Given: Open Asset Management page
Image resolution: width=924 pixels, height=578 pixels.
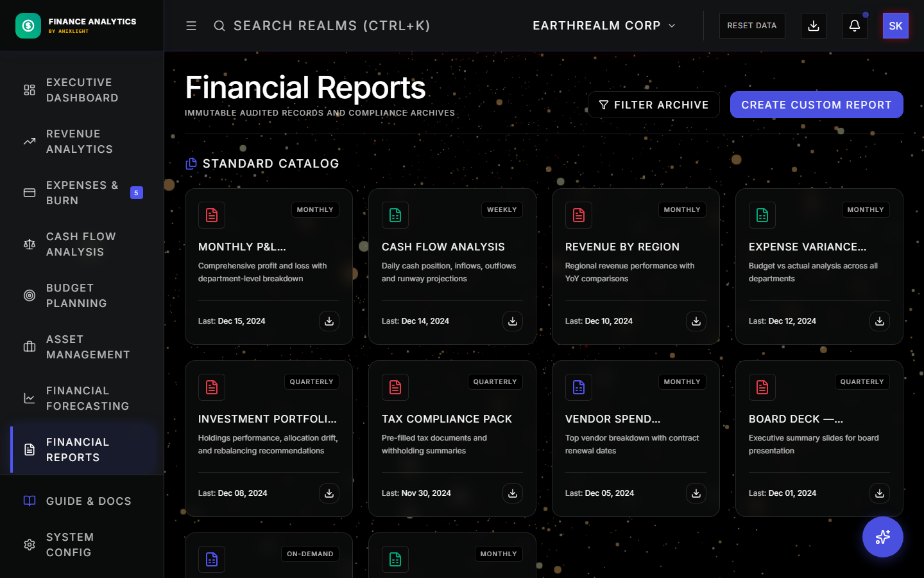Looking at the screenshot, I should click(x=82, y=347).
